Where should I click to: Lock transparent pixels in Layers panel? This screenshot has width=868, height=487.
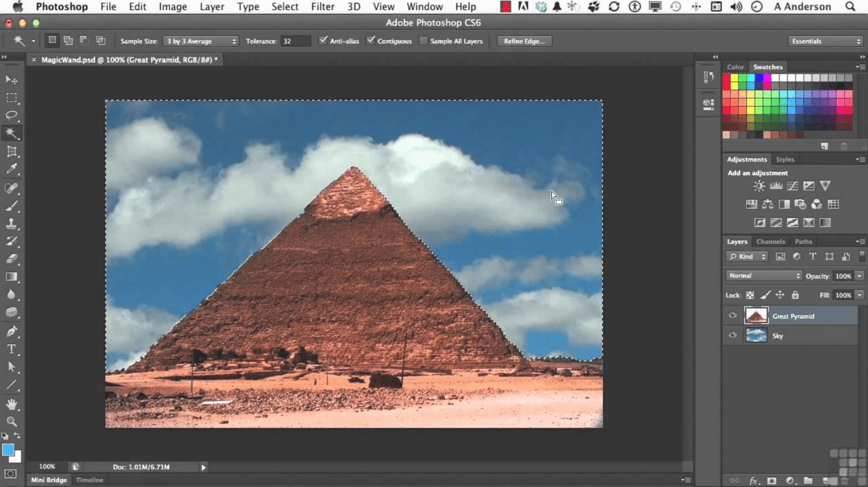[x=750, y=295]
